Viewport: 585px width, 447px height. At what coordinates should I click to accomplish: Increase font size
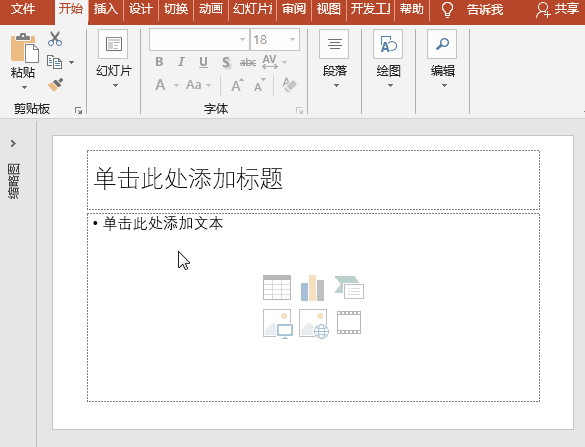(237, 85)
